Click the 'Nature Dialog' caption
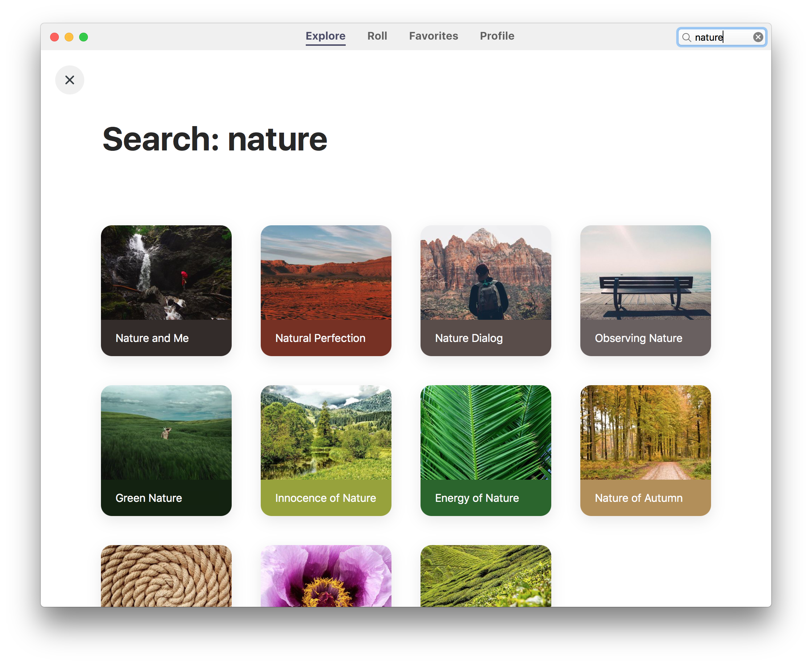Image resolution: width=812 pixels, height=665 pixels. (468, 338)
